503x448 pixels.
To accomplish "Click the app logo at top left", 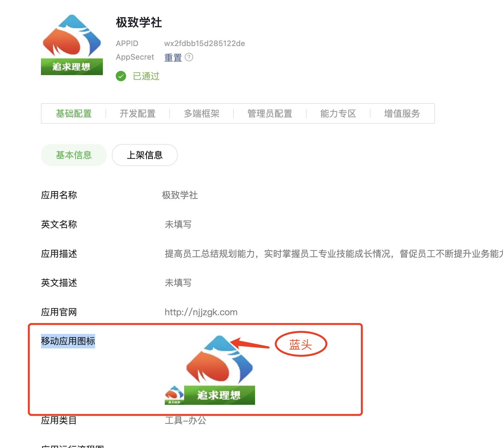I will tap(72, 44).
